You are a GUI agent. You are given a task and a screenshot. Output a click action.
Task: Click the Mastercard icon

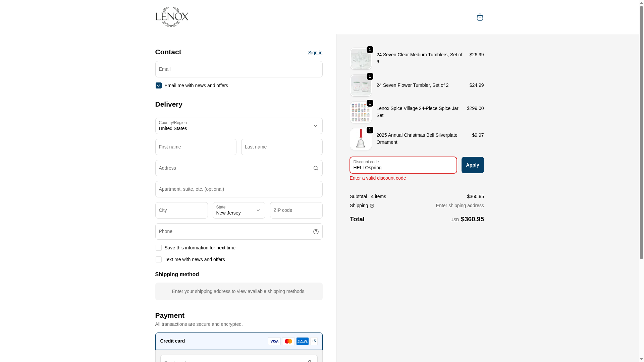(x=288, y=341)
